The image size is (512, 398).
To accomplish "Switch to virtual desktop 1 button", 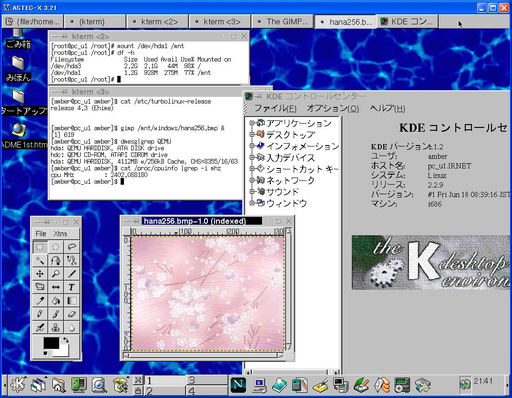I will tap(165, 380).
